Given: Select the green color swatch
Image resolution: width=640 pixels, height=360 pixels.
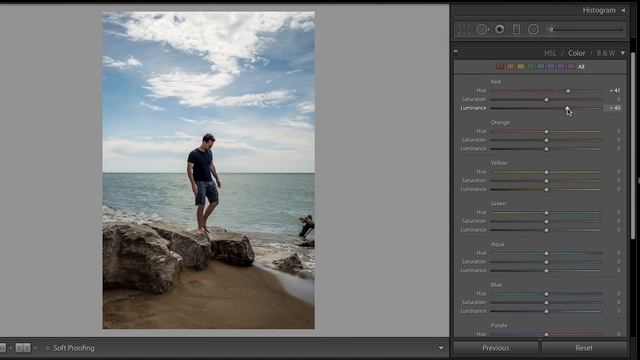Looking at the screenshot, I should click(531, 67).
